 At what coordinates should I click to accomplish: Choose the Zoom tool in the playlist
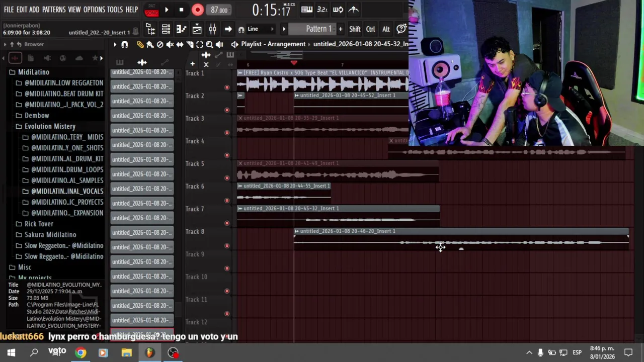209,44
